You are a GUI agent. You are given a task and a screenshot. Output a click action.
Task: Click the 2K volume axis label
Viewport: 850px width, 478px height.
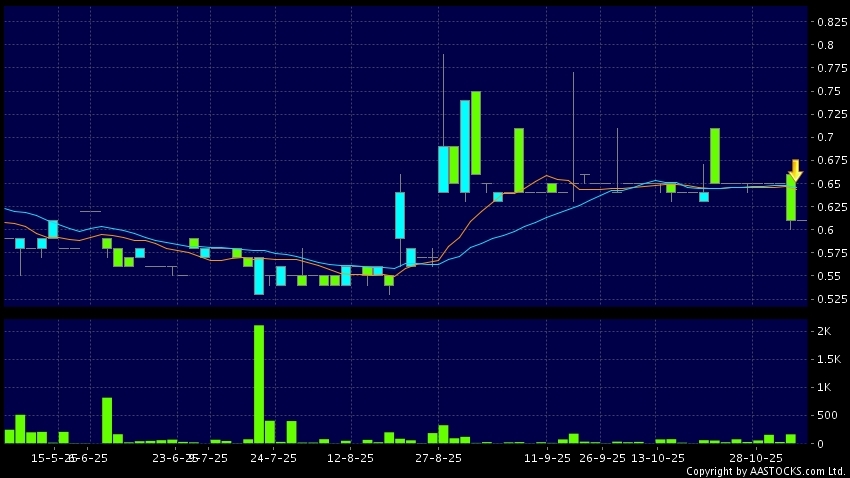tap(826, 331)
